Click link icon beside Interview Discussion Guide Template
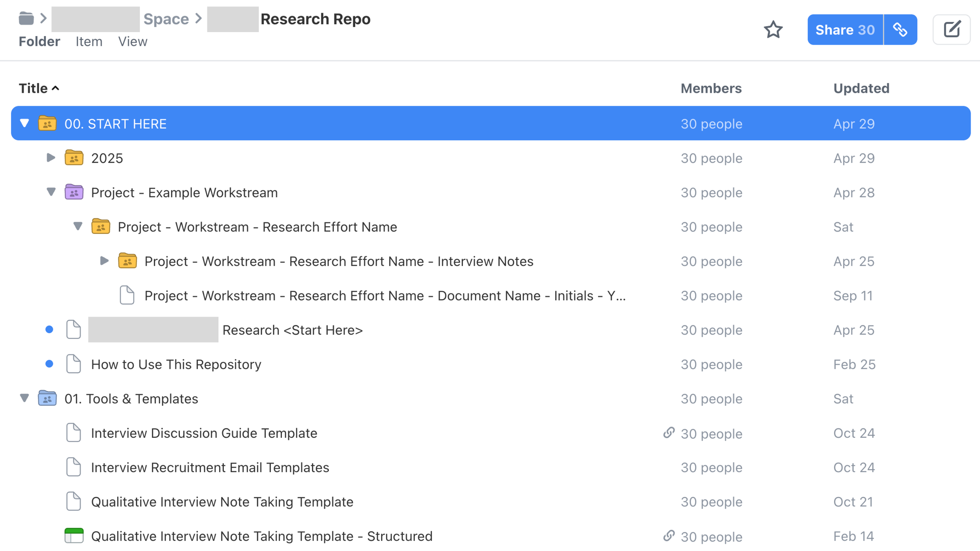This screenshot has width=980, height=551. [x=669, y=433]
